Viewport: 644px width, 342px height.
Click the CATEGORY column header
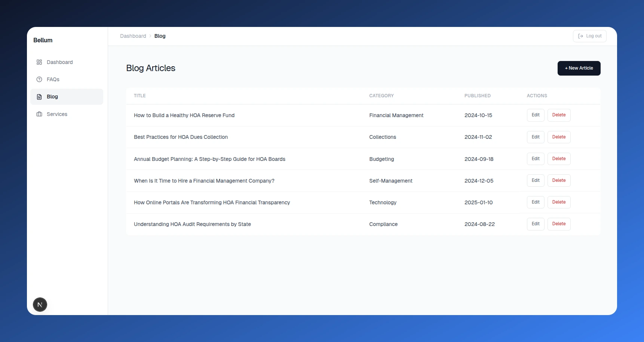point(381,96)
